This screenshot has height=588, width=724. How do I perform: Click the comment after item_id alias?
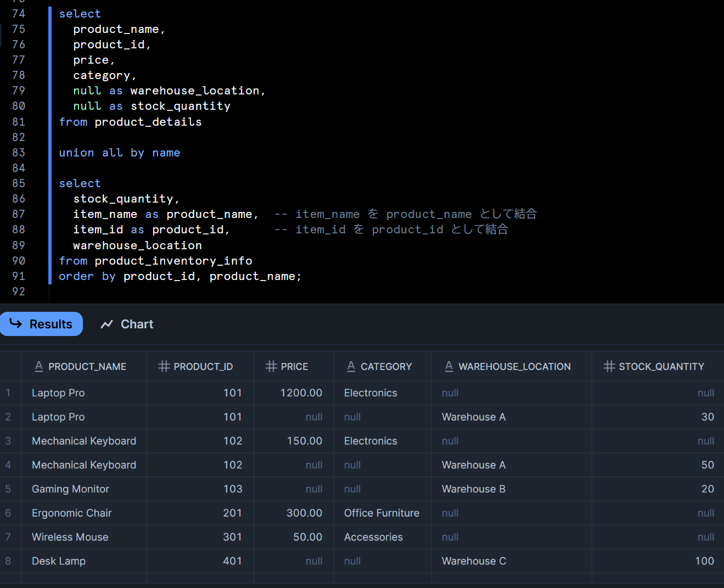pos(391,229)
